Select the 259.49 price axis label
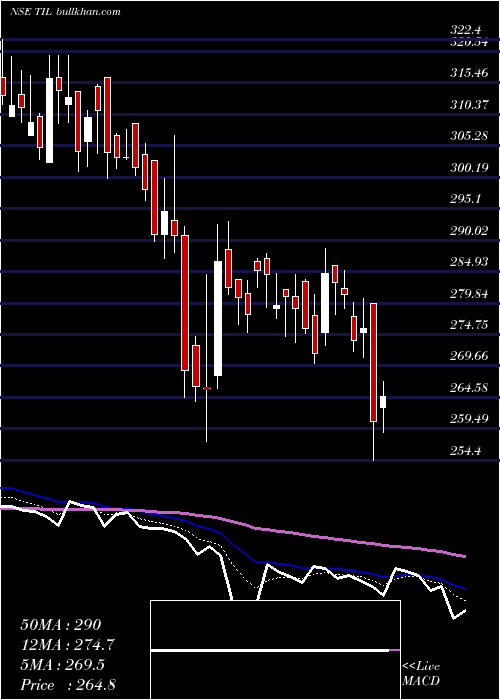 click(469, 419)
